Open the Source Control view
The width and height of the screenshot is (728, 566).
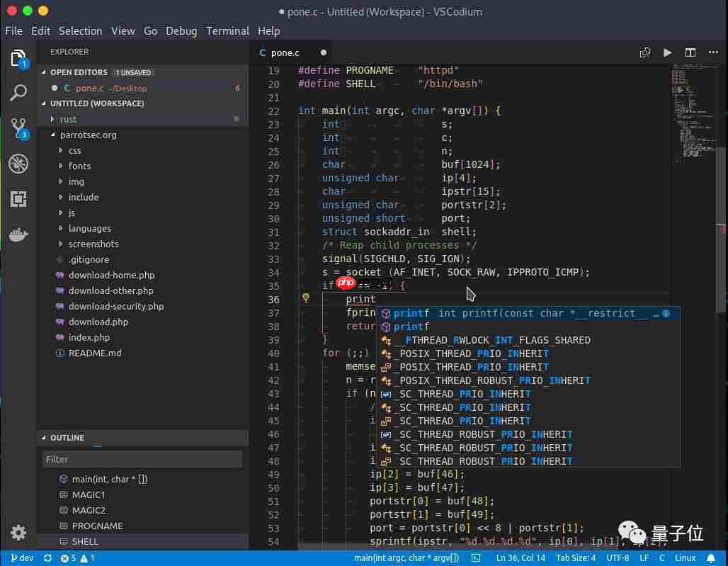point(18,128)
